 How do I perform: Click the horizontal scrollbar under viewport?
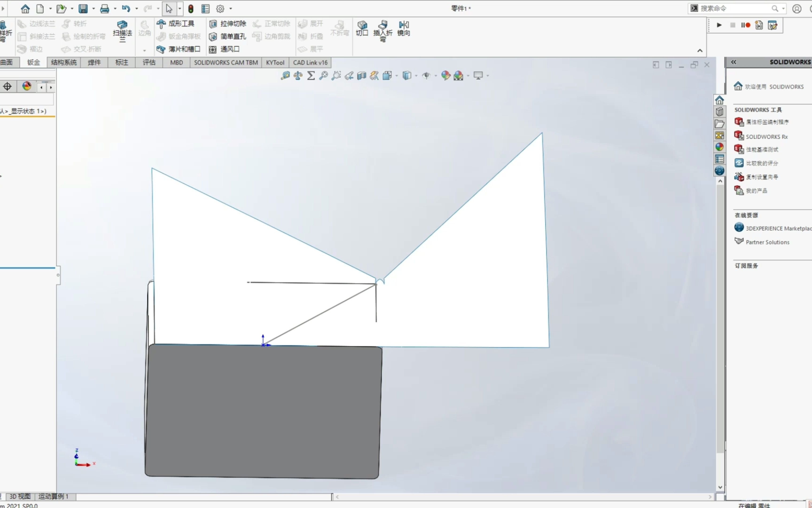524,497
